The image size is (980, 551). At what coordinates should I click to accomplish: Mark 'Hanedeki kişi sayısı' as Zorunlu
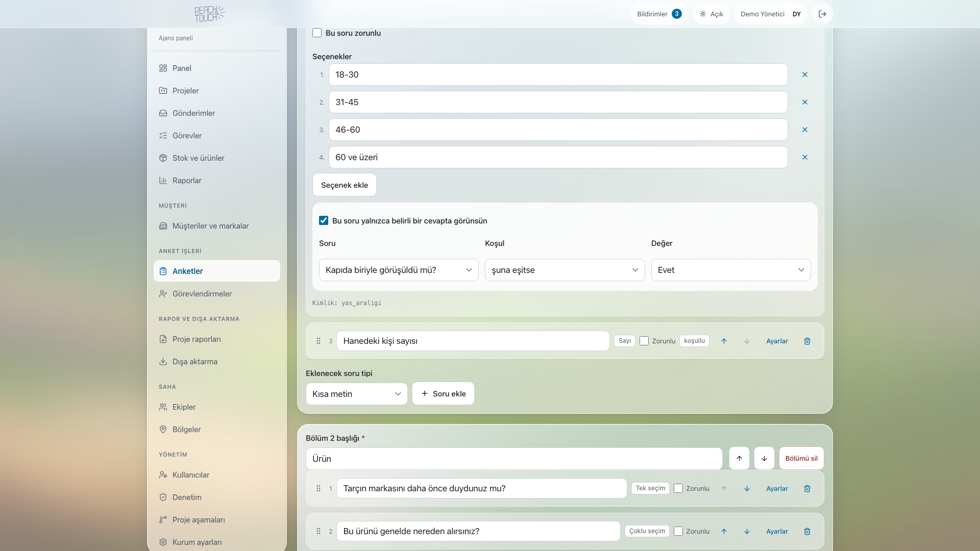tap(644, 341)
